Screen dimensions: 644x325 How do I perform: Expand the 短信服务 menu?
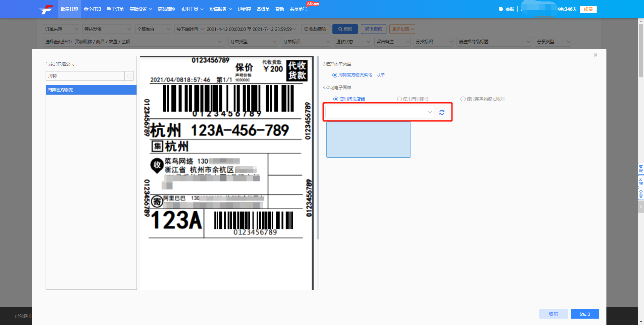220,9
